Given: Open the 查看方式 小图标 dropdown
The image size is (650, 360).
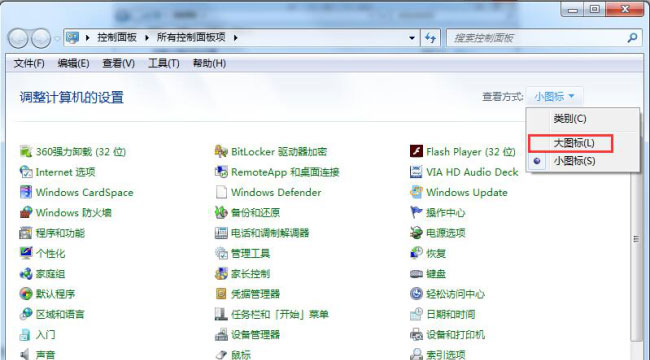Looking at the screenshot, I should 554,97.
